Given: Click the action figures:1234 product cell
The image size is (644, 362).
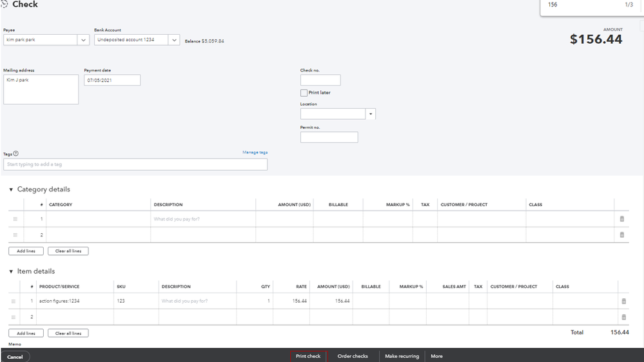Looking at the screenshot, I should 75,301.
